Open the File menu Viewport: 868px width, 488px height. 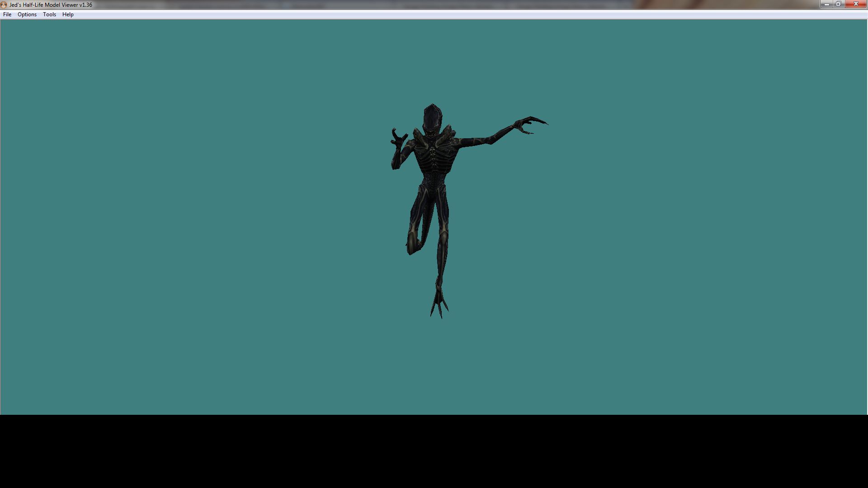pos(7,14)
